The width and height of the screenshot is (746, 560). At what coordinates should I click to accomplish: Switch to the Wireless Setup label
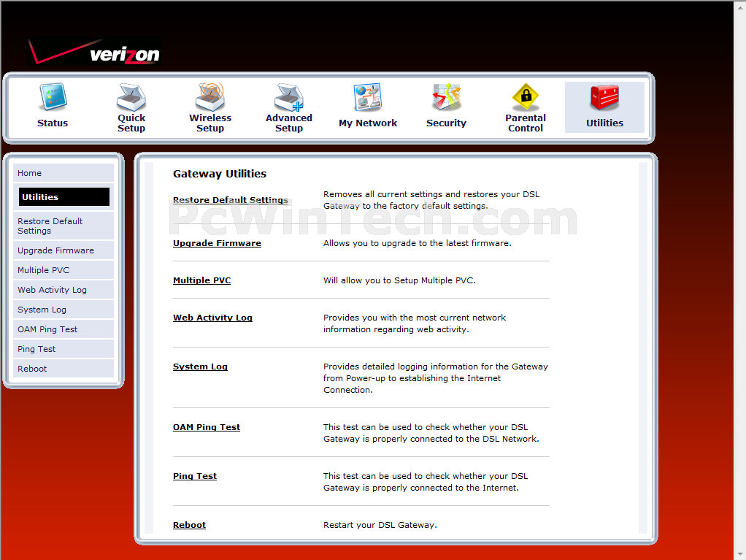(x=209, y=123)
